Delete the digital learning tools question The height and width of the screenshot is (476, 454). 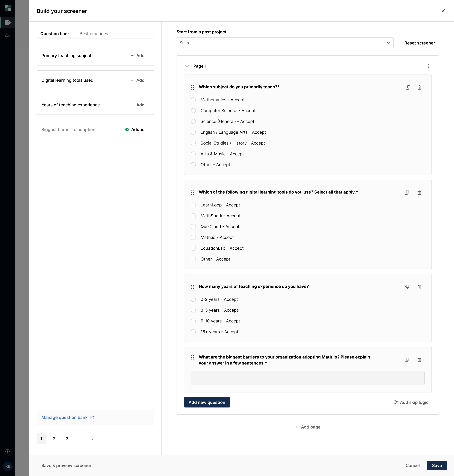pyautogui.click(x=419, y=193)
